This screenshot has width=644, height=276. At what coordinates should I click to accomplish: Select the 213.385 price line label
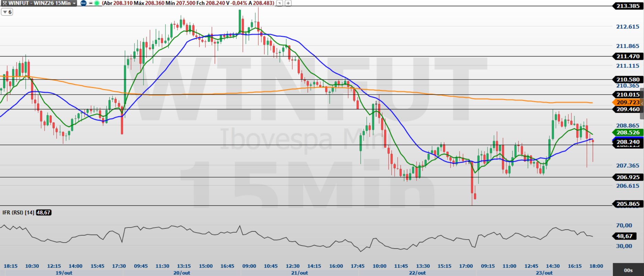click(627, 6)
